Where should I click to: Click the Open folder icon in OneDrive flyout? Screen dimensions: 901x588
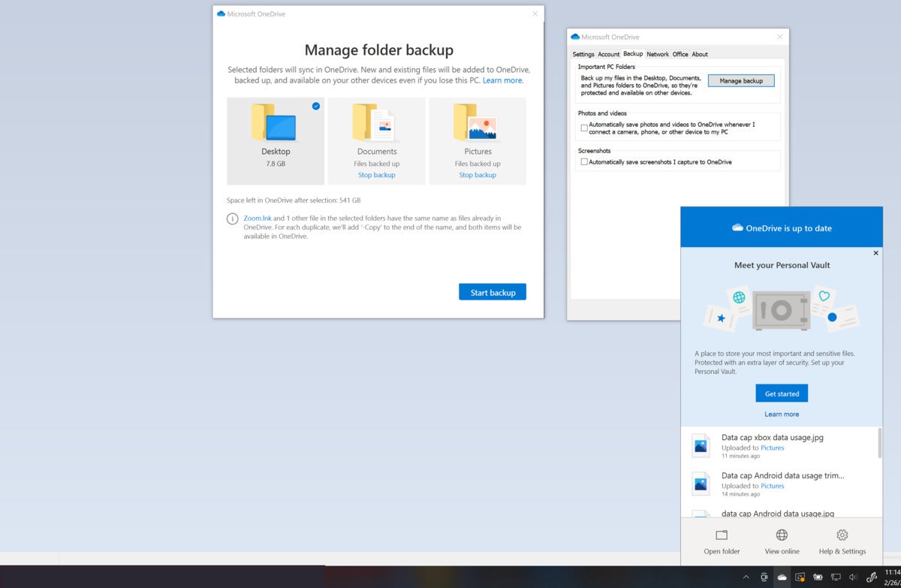[x=722, y=535]
